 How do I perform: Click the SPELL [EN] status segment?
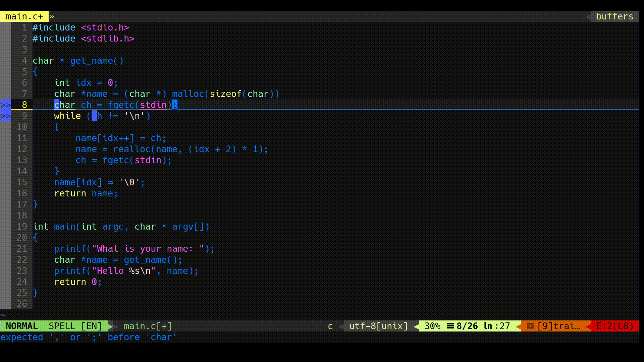point(75,326)
